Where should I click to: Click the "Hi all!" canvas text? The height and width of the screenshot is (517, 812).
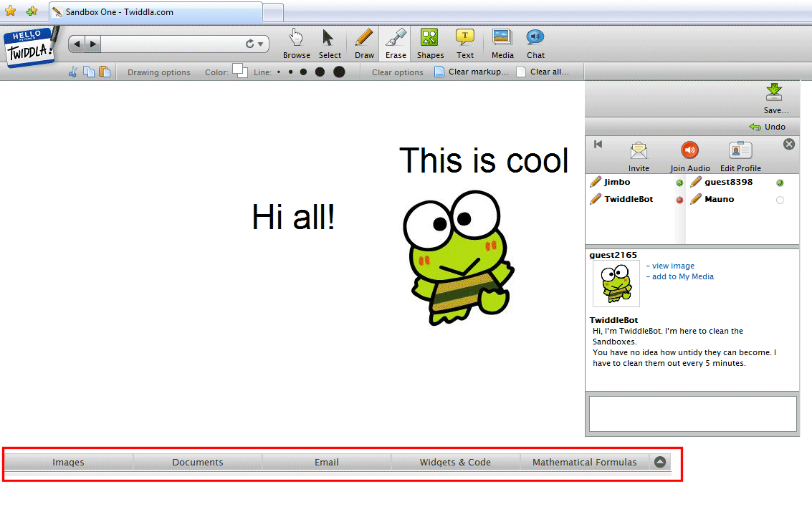pyautogui.click(x=293, y=216)
